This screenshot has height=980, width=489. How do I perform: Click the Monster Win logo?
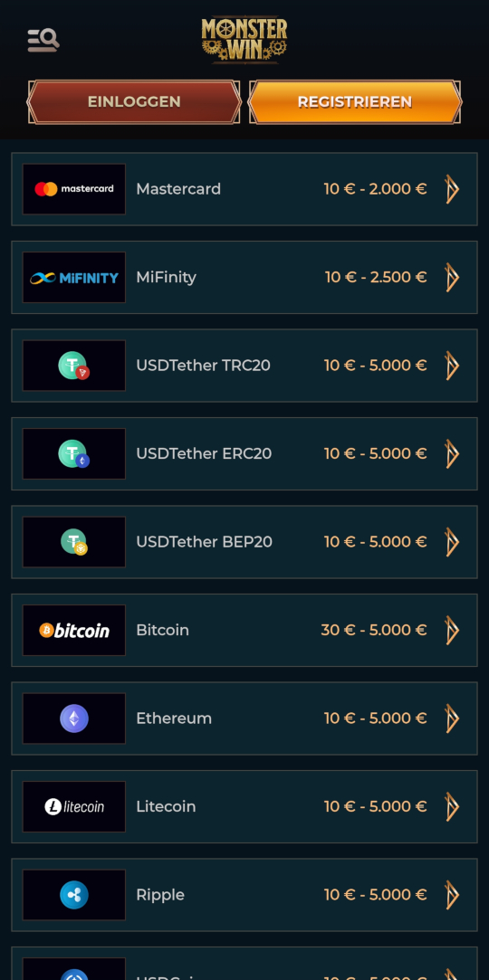point(244,40)
